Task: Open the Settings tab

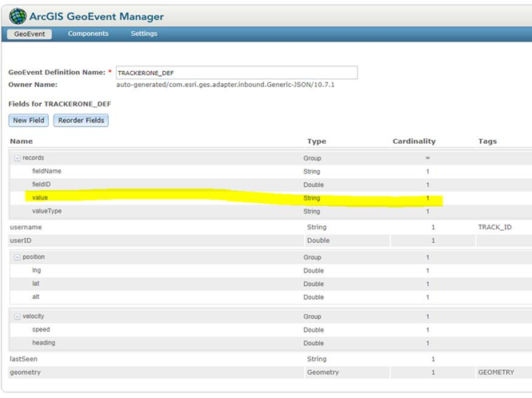Action: (144, 34)
